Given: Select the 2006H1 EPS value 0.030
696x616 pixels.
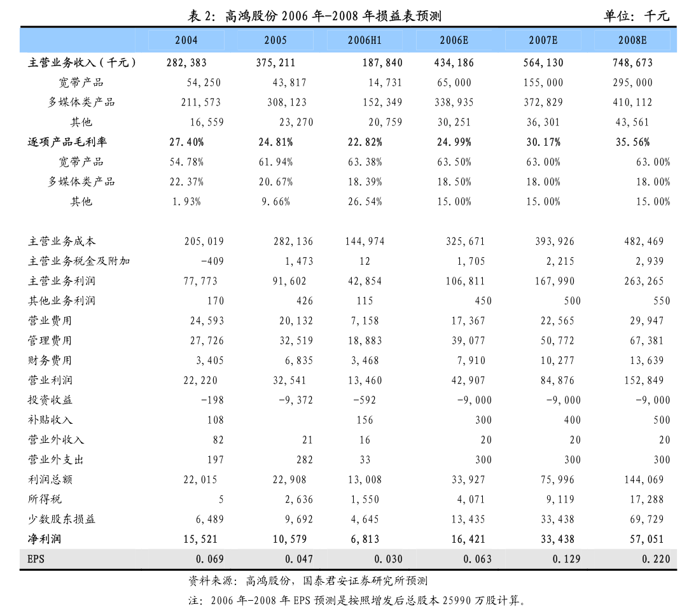Looking at the screenshot, I should click(x=388, y=559).
